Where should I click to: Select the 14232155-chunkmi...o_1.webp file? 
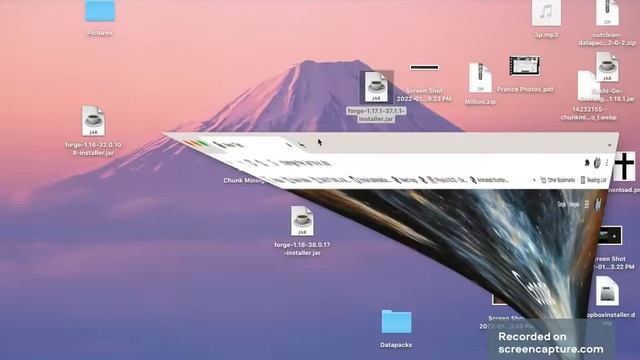[x=588, y=86]
